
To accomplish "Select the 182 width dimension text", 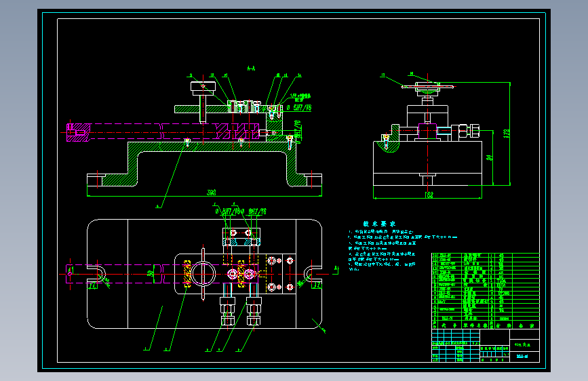I will 429,195.
